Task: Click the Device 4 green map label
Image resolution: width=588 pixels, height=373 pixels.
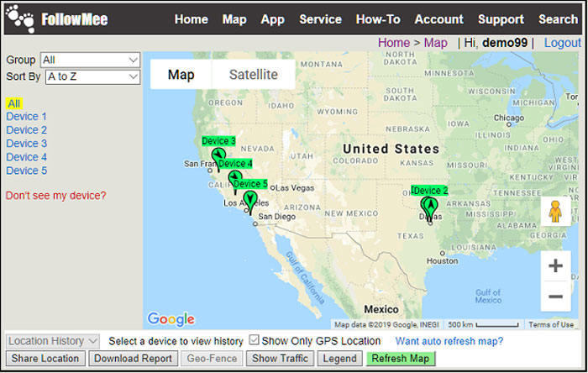Action: [235, 164]
